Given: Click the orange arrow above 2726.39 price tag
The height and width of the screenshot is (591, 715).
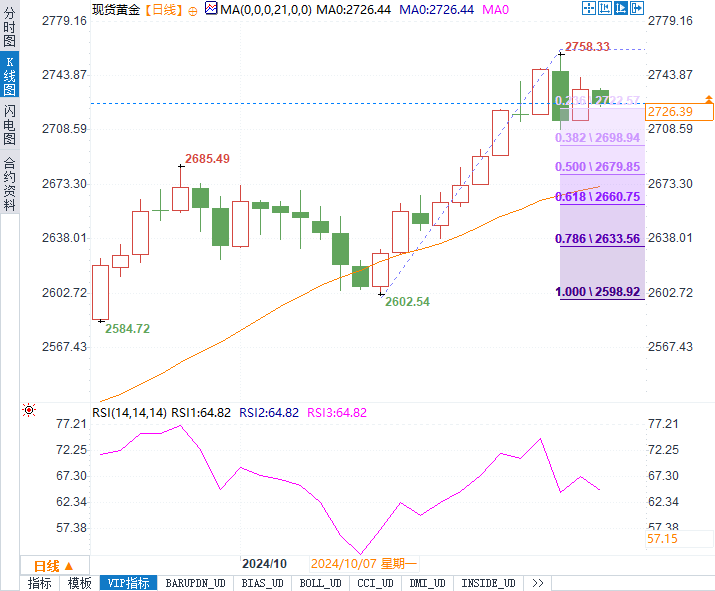Looking at the screenshot, I should [x=709, y=99].
